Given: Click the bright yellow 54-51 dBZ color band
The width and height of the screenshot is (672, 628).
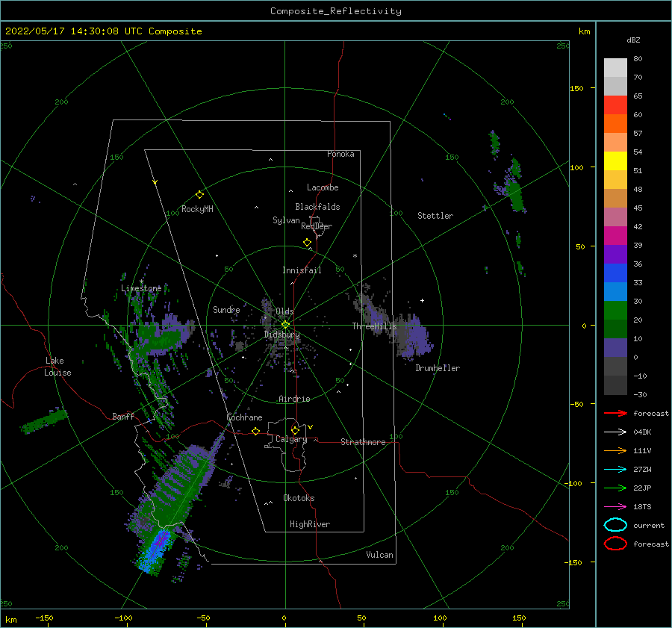Looking at the screenshot, I should [615, 161].
